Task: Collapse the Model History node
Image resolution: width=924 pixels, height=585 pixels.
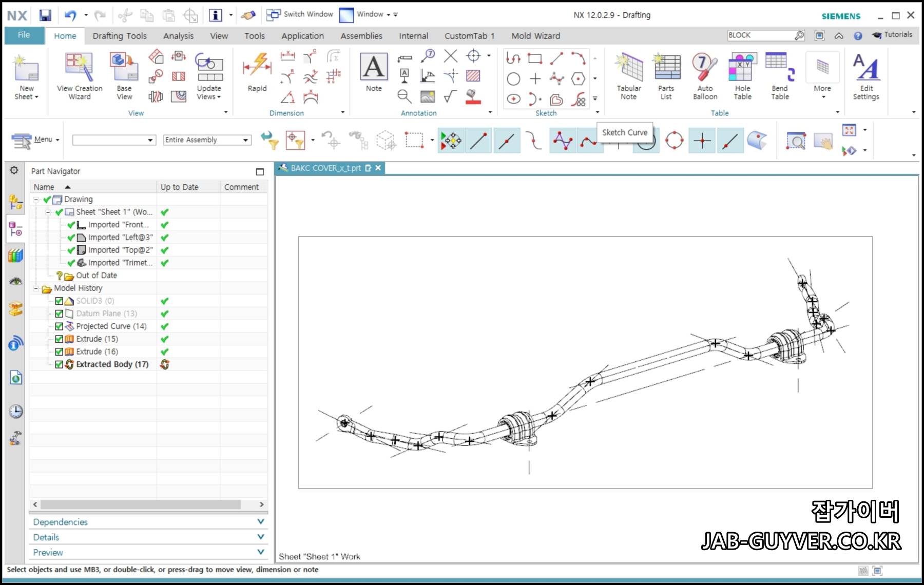Action: [36, 288]
